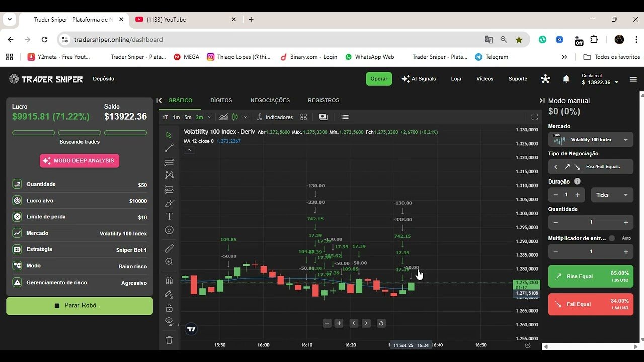The image size is (644, 362).
Task: Open the Volatility 100 Index market dropdown
Action: [591, 140]
